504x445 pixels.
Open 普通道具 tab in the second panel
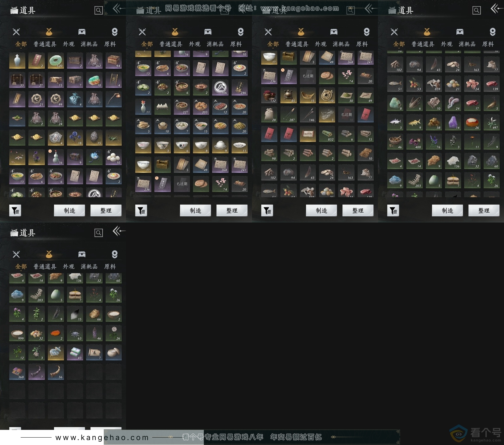point(171,44)
